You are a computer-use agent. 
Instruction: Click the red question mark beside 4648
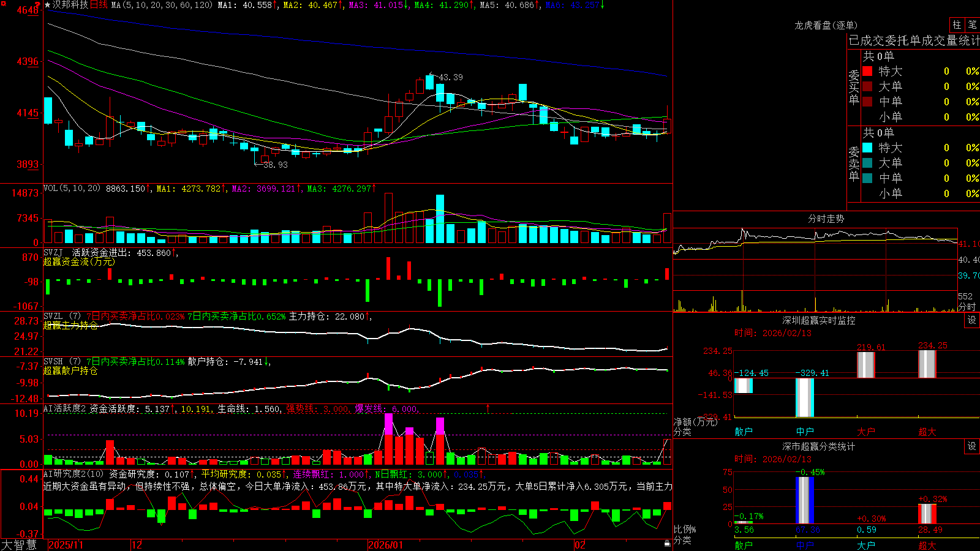pos(38,5)
